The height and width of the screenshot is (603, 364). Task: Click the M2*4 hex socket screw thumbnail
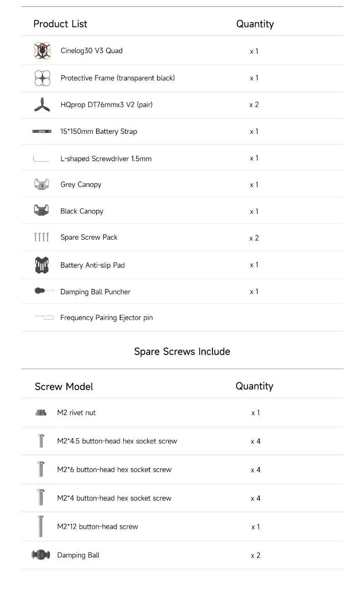40,498
